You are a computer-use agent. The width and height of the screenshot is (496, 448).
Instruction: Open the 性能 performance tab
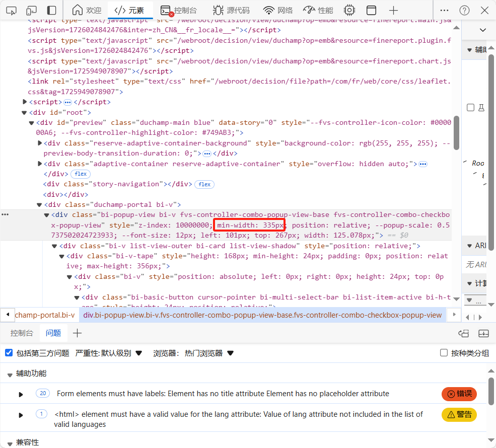tap(318, 11)
